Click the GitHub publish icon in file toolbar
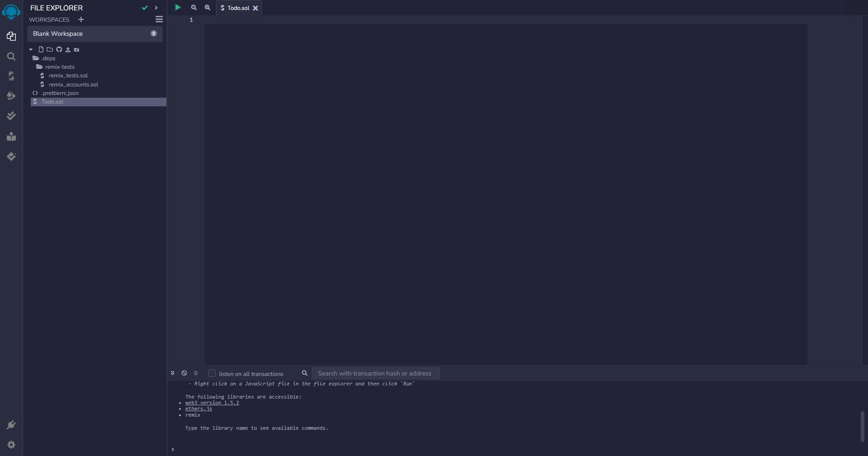 coord(59,50)
